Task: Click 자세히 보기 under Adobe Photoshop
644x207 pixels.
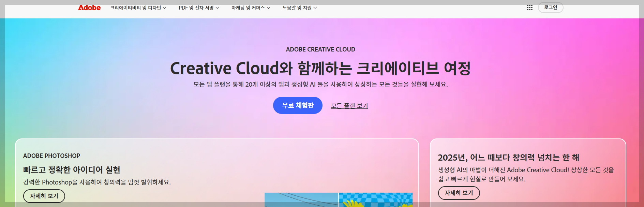Action: click(x=44, y=196)
